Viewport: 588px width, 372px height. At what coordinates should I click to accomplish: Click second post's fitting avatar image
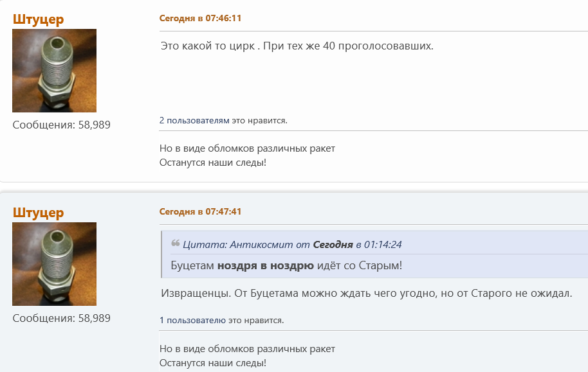55,263
